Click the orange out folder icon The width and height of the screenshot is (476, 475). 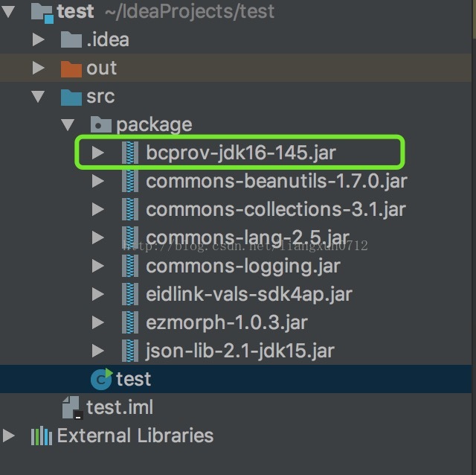(x=71, y=68)
